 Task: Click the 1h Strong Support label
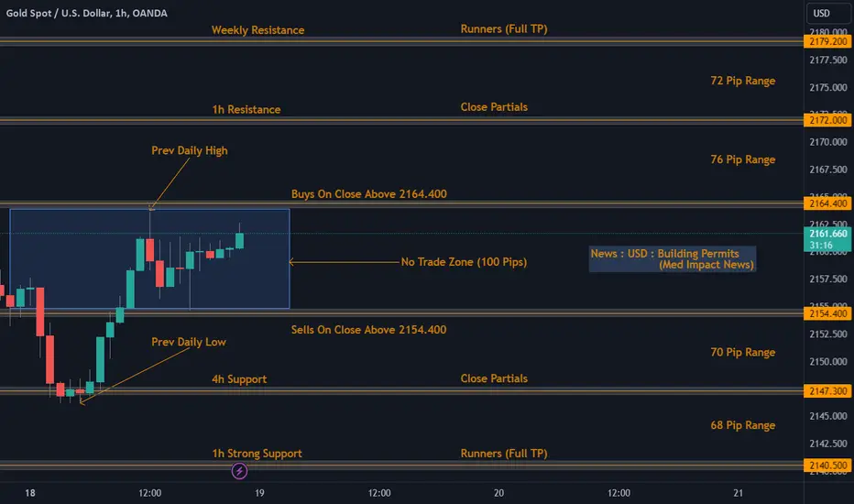257,454
